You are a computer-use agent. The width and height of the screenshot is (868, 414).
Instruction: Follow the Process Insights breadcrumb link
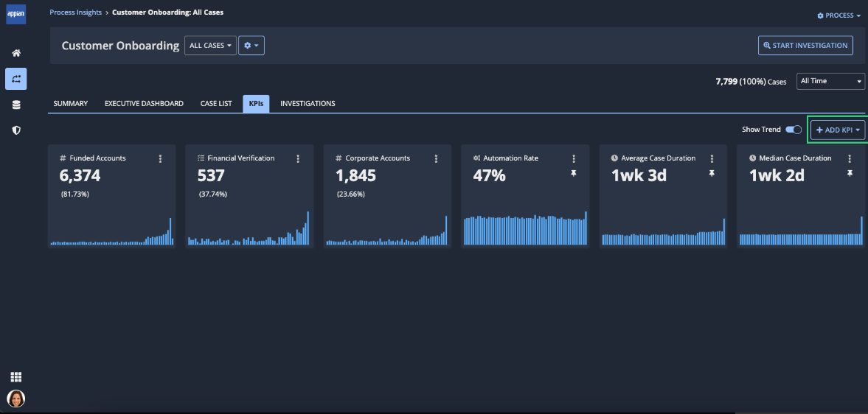click(x=75, y=13)
